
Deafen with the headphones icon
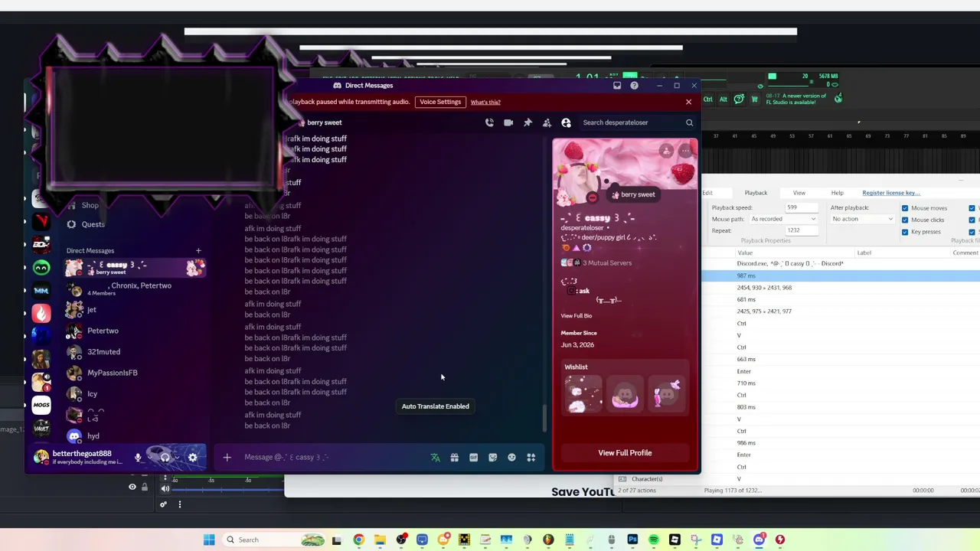pos(165,458)
